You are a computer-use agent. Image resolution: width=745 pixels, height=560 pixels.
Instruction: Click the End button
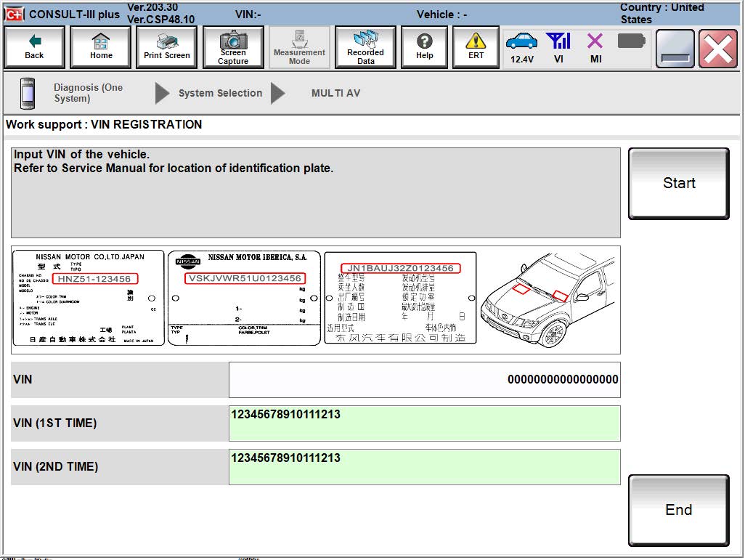pos(678,510)
